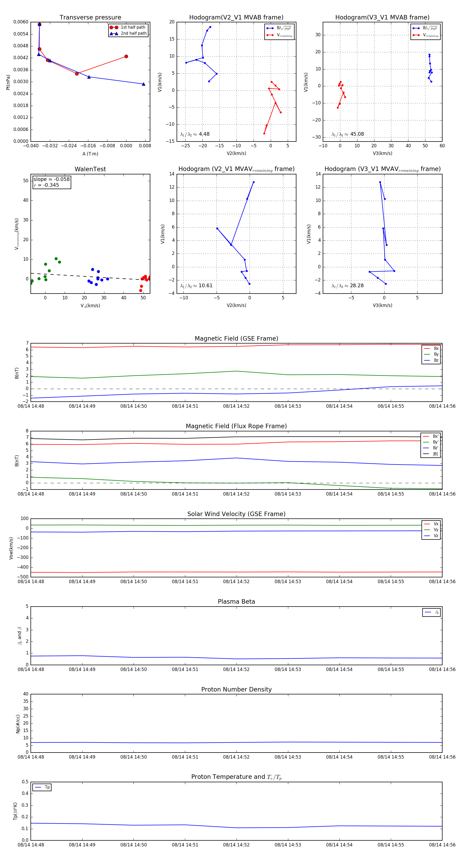Click the 'Pt(nPa)' y-axis label

[x=8, y=82]
